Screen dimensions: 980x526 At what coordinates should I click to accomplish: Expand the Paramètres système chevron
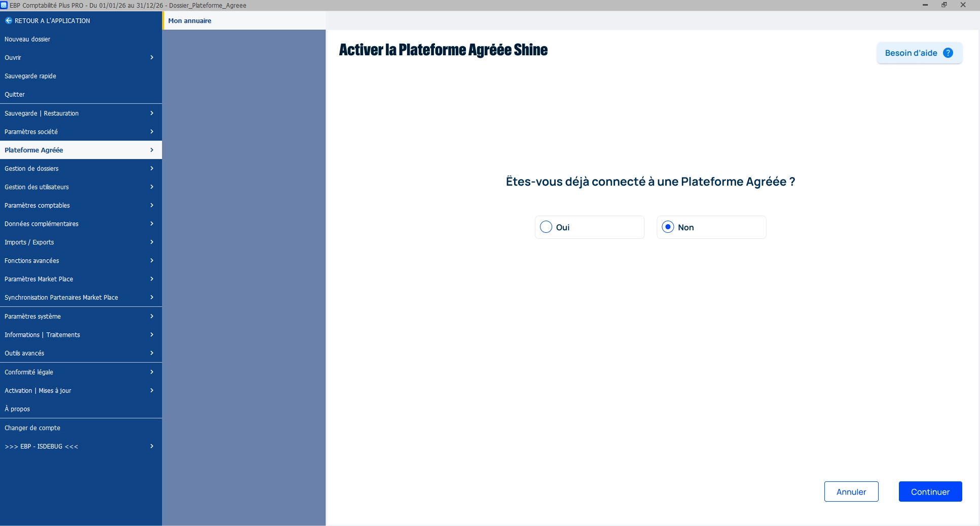click(152, 316)
